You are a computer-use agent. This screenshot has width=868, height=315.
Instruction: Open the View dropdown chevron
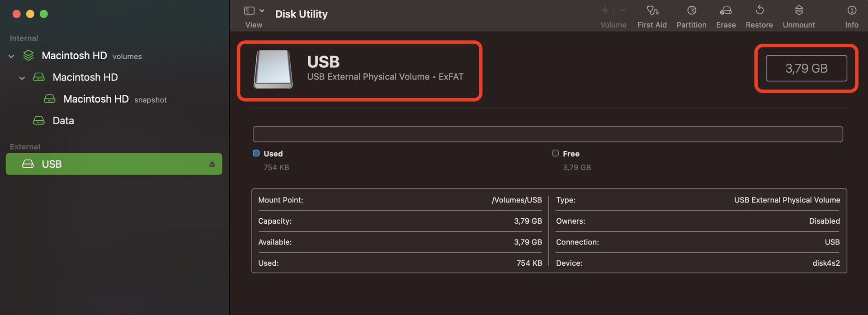(x=262, y=10)
